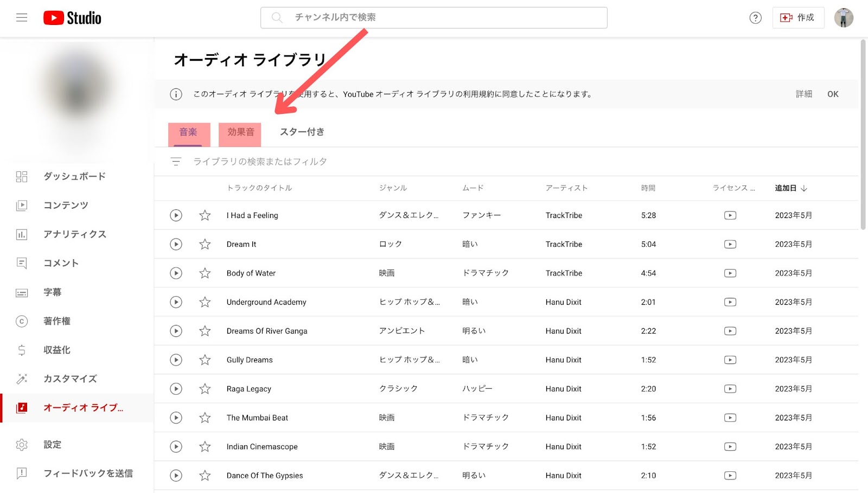This screenshot has width=868, height=493.
Task: Click license icon for Body of Water
Action: pyautogui.click(x=730, y=273)
